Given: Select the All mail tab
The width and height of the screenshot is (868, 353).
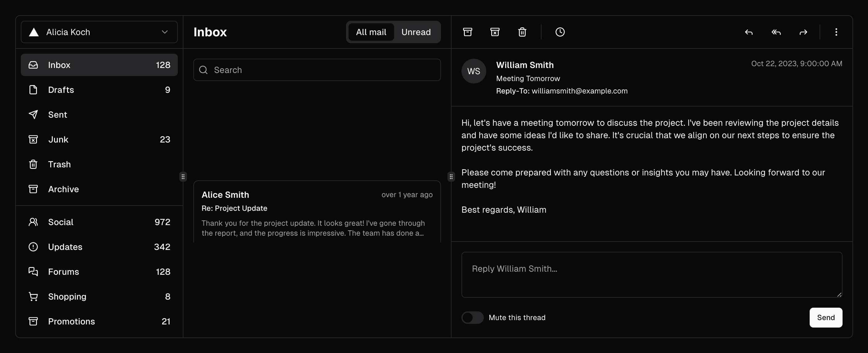Looking at the screenshot, I should [x=371, y=32].
